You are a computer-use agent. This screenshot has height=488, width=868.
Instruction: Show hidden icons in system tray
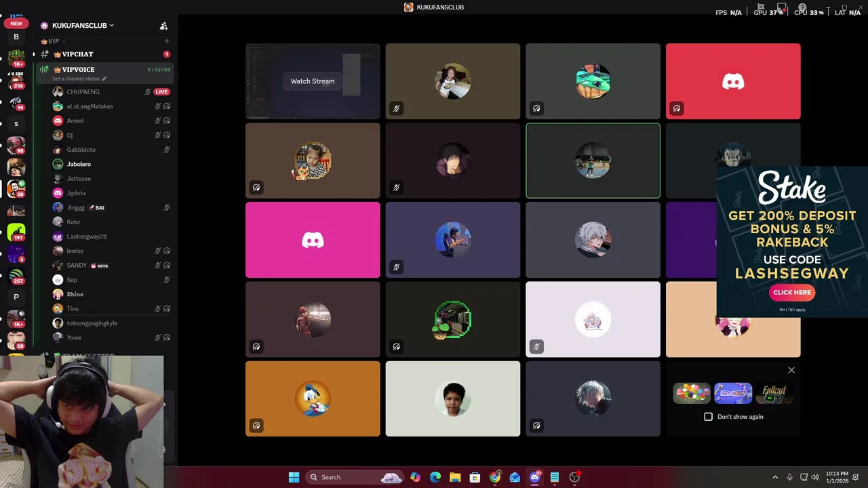pyautogui.click(x=775, y=477)
